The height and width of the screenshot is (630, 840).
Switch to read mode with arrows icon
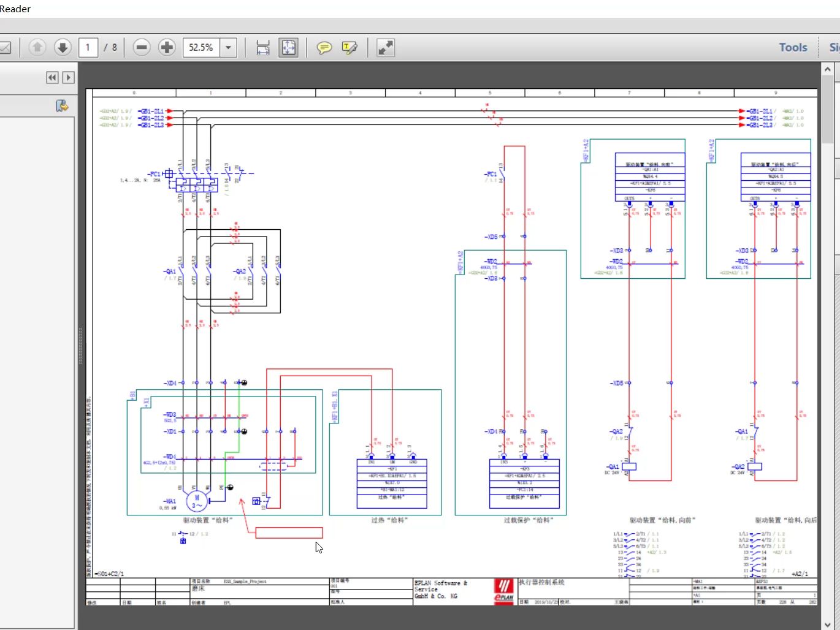pyautogui.click(x=386, y=47)
